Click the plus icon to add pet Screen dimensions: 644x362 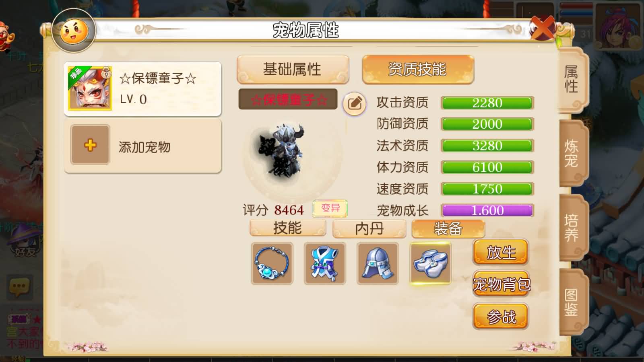90,145
